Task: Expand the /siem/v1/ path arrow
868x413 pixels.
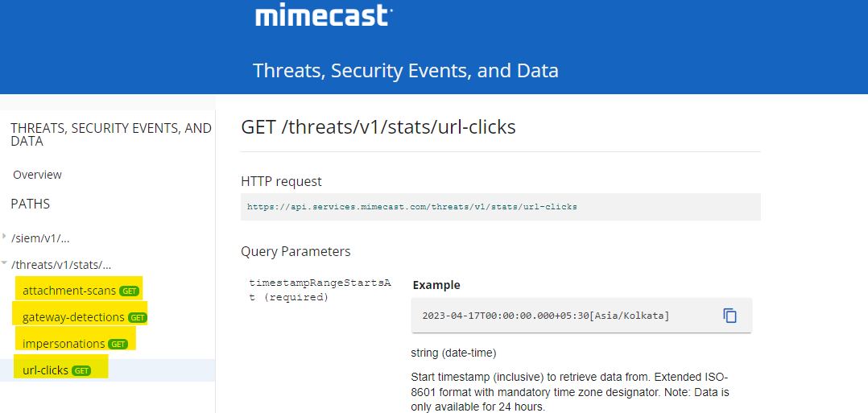Action: [5, 237]
